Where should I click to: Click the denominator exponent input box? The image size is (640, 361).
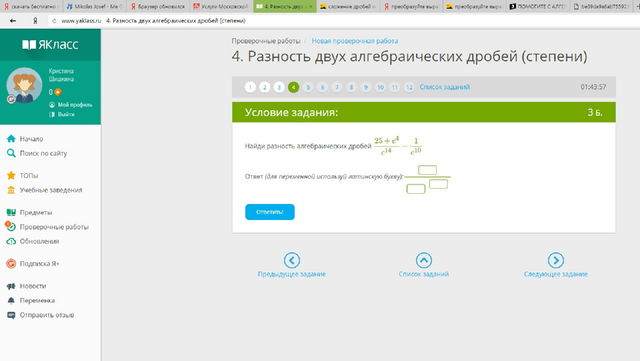(x=438, y=184)
